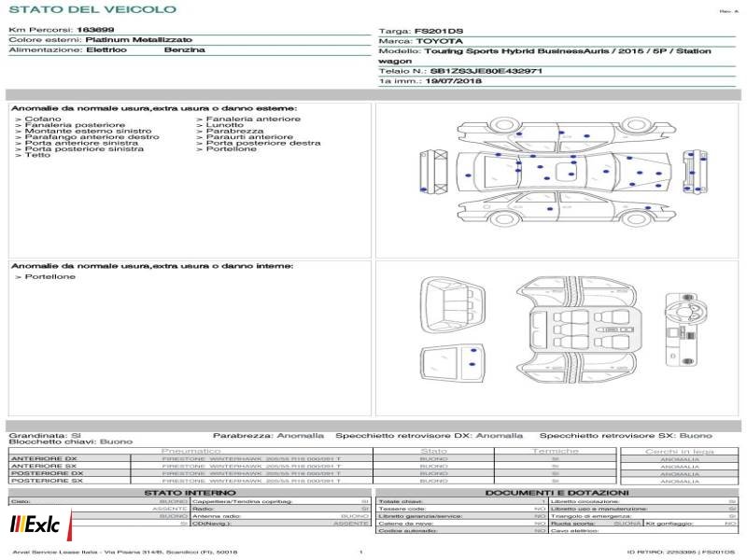This screenshot has height=560, width=747.
Task: Click the dashboard steering wheel diagram
Action: click(684, 329)
